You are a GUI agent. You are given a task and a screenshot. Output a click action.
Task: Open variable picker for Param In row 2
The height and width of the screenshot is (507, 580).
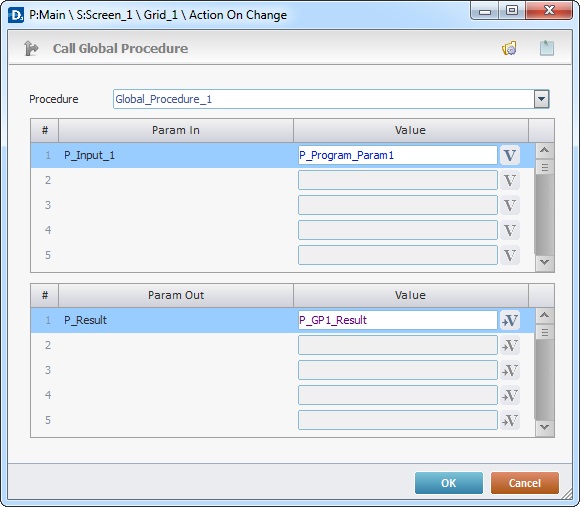[510, 180]
